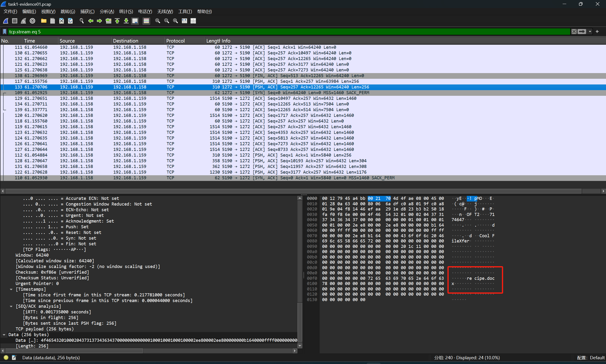Reload the capture file icon
Viewport: 606px width, 364px height.
[70, 21]
